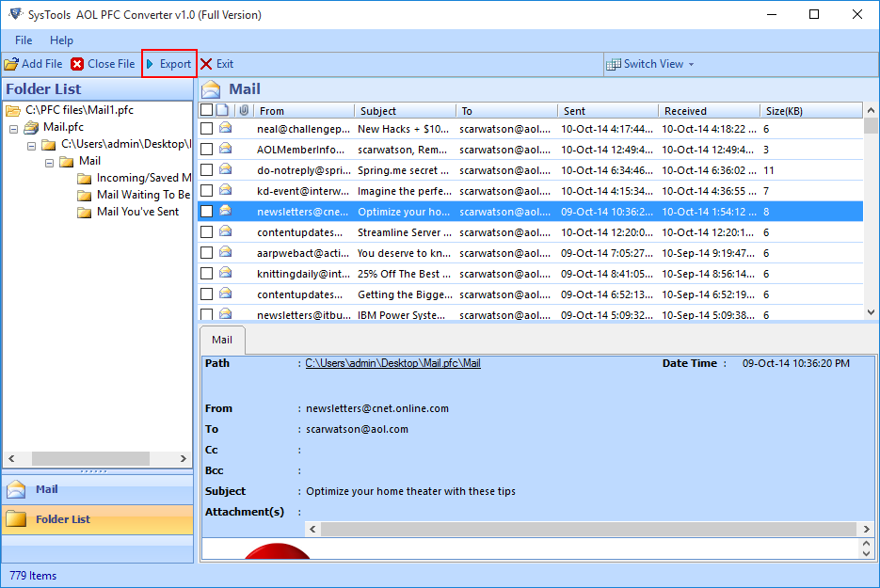Toggle the select-all checkbox in mail header
The height and width of the screenshot is (588, 880).
[x=206, y=110]
